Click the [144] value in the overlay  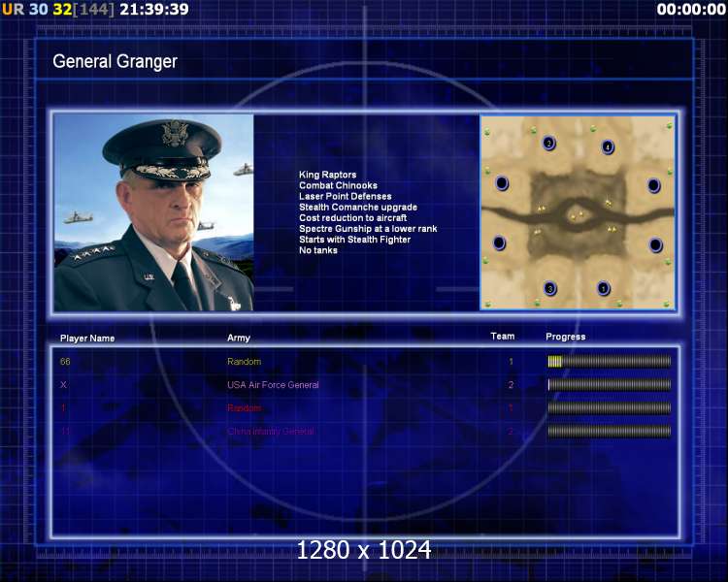93,10
